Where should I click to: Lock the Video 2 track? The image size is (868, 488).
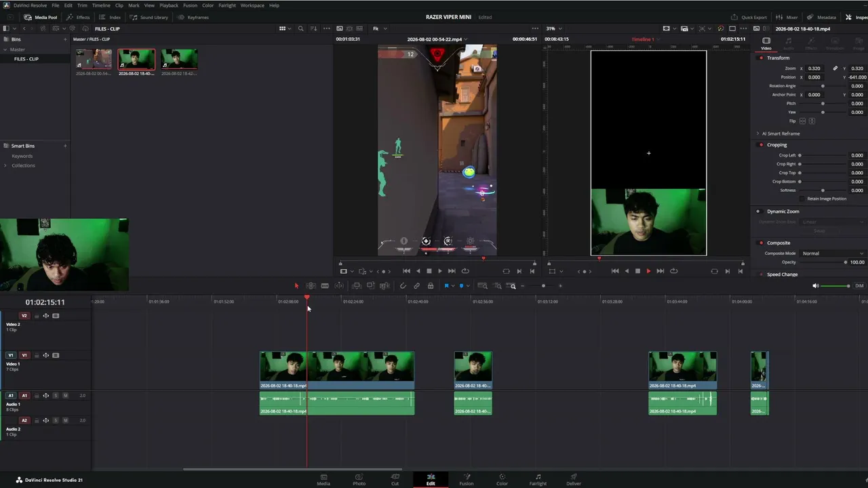click(x=37, y=316)
